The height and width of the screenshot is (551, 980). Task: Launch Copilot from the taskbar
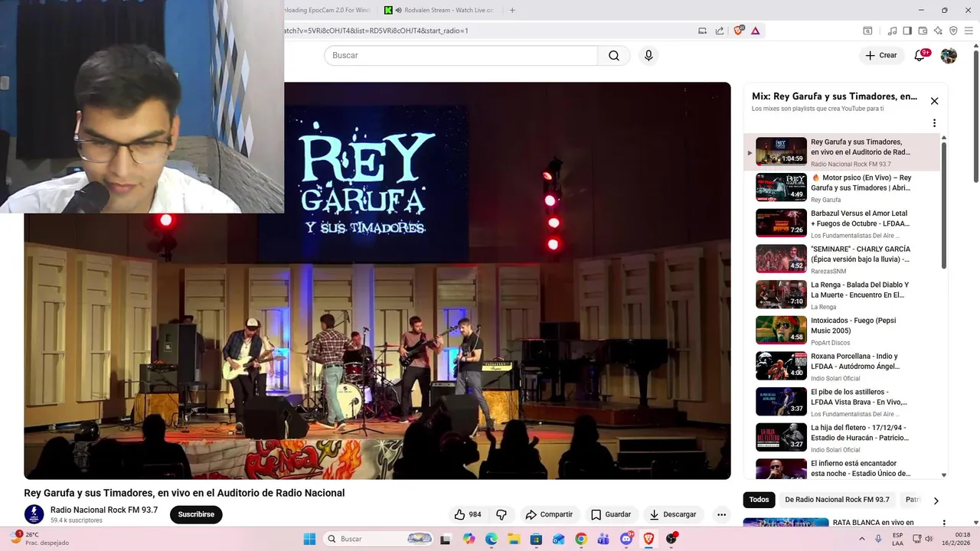[x=469, y=539]
